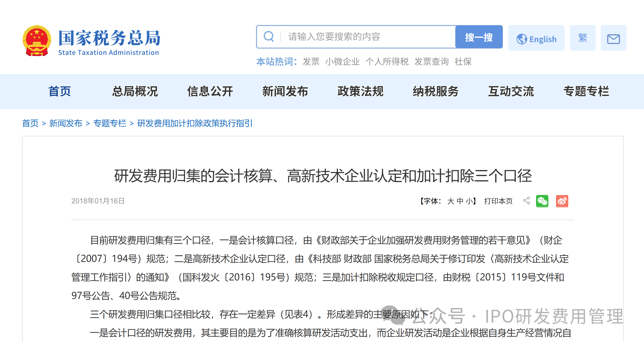Open the 新闻发布 navigation menu

[285, 91]
